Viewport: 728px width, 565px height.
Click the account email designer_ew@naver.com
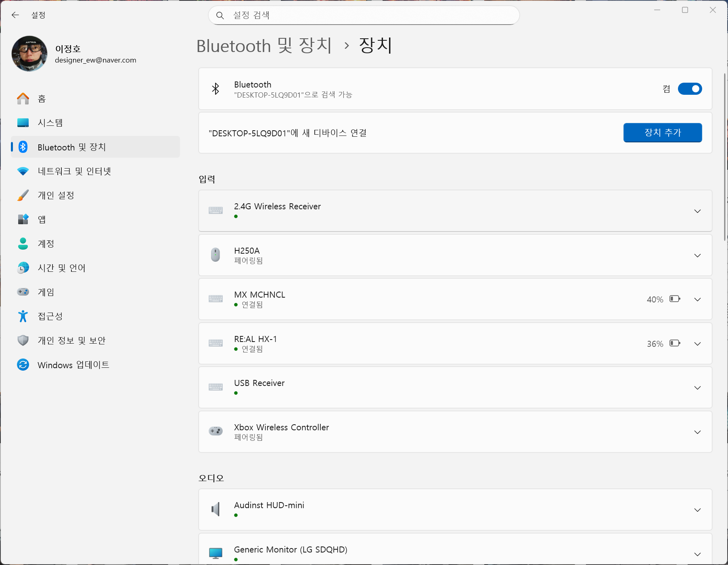[96, 60]
